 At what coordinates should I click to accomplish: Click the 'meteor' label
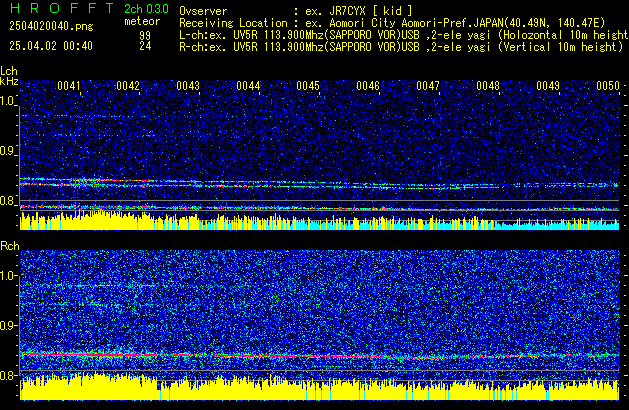point(142,21)
